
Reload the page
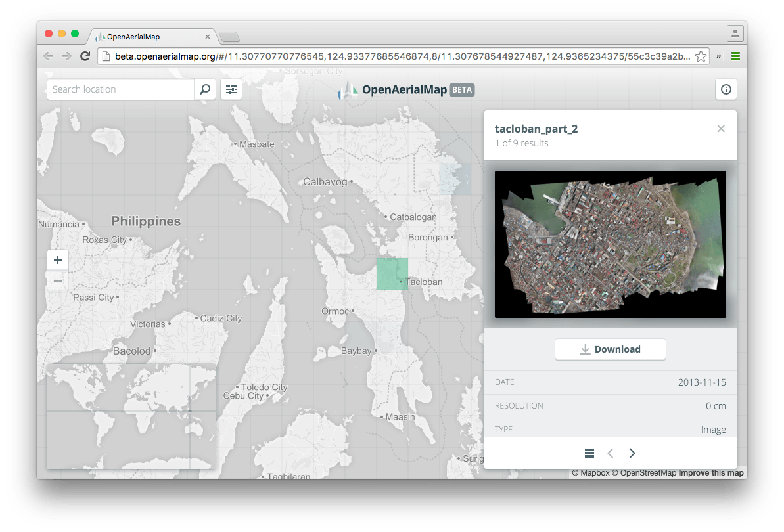pos(85,56)
